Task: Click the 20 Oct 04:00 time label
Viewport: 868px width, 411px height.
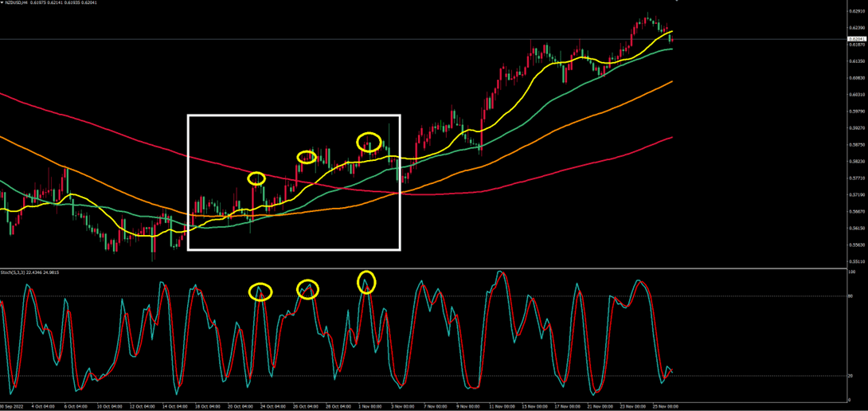Action: [x=240, y=406]
